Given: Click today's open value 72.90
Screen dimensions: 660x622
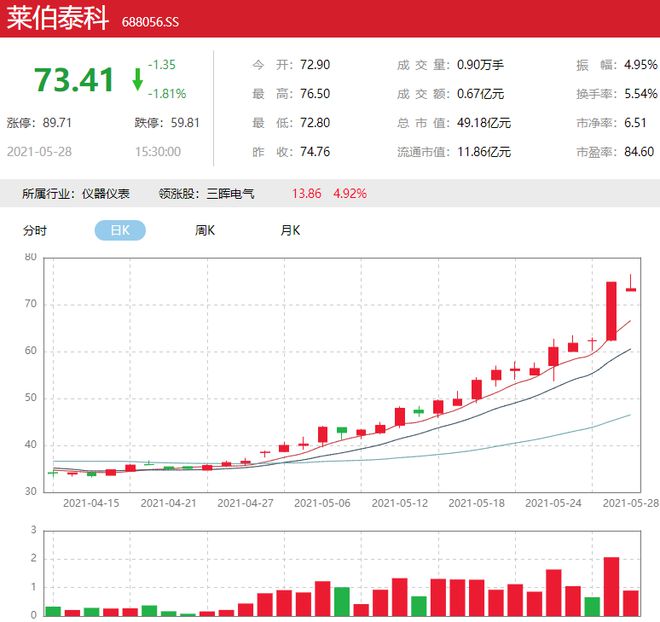Looking at the screenshot, I should pos(315,65).
